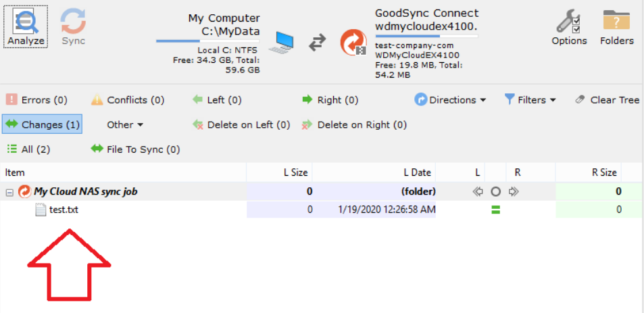This screenshot has width=644, height=313.
Task: Select the do-nothing circle for folder
Action: (495, 191)
